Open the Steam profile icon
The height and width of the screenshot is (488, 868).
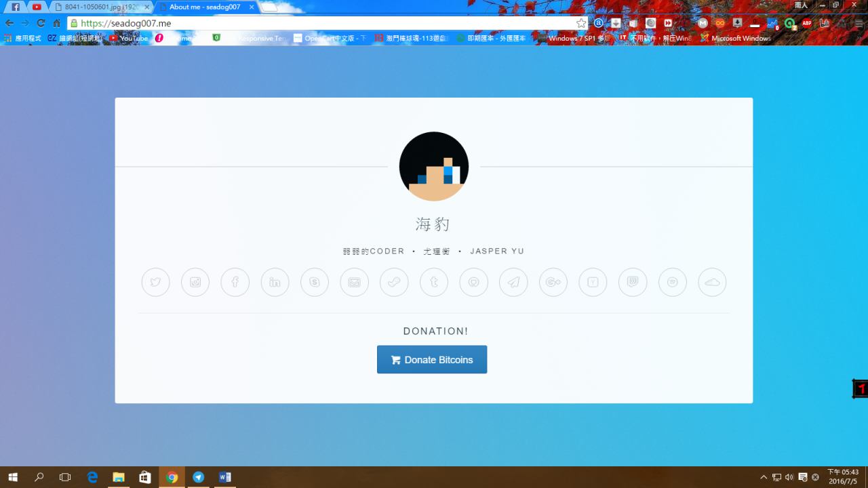tap(394, 283)
